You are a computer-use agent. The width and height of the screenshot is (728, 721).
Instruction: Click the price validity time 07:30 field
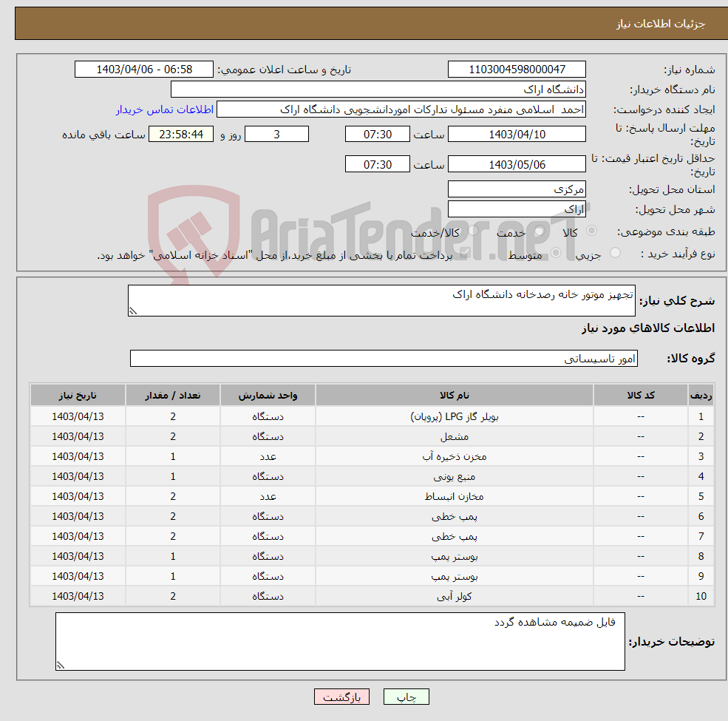coord(378,164)
